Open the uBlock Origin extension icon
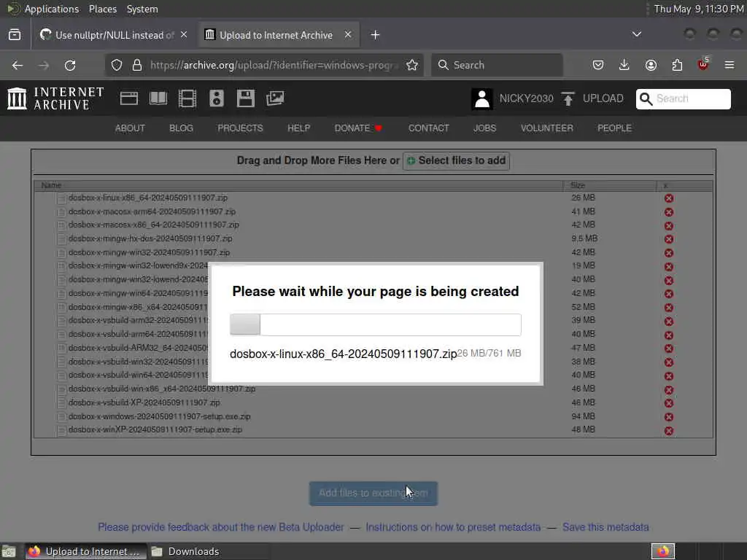 [x=703, y=64]
